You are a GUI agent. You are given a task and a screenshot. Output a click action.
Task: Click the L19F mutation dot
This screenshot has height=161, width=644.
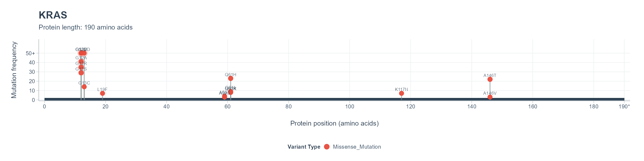[x=103, y=93]
